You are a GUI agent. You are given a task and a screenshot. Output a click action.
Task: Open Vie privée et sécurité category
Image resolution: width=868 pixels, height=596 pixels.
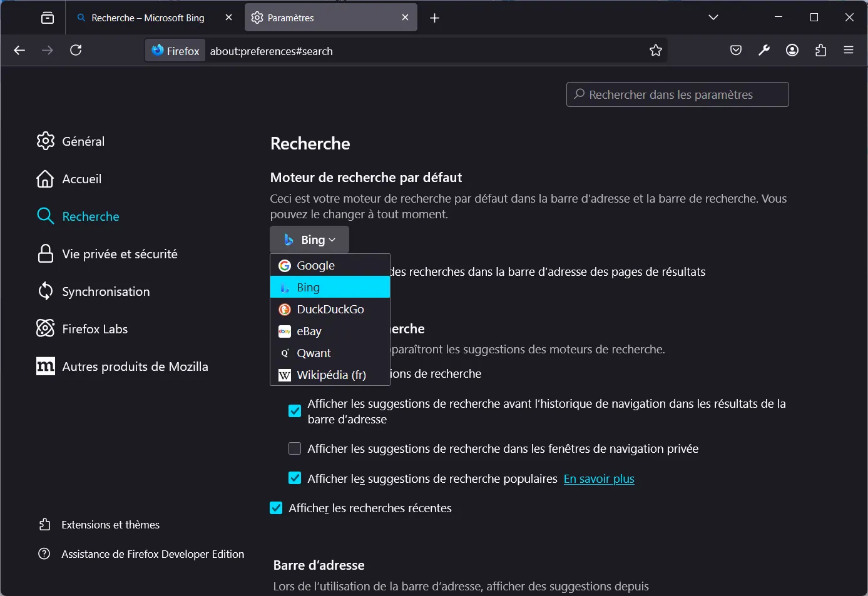[107, 254]
